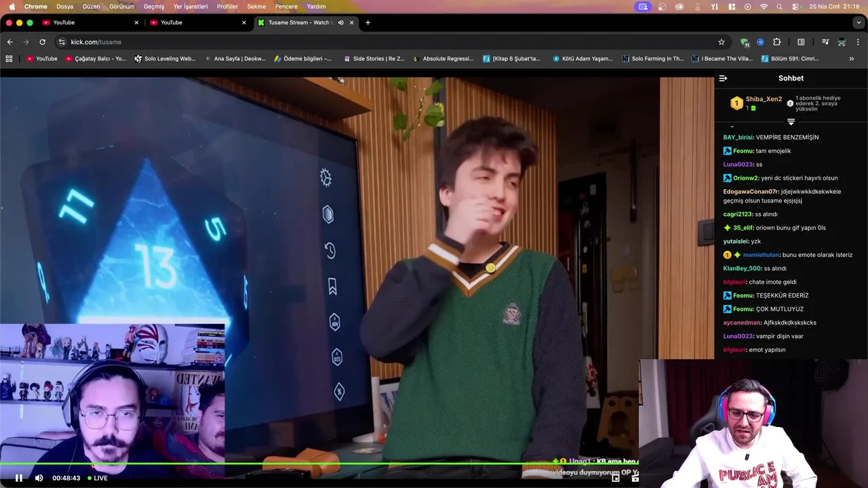This screenshot has width=868, height=488.
Task: Click username aycanedman in chat
Action: pos(742,323)
